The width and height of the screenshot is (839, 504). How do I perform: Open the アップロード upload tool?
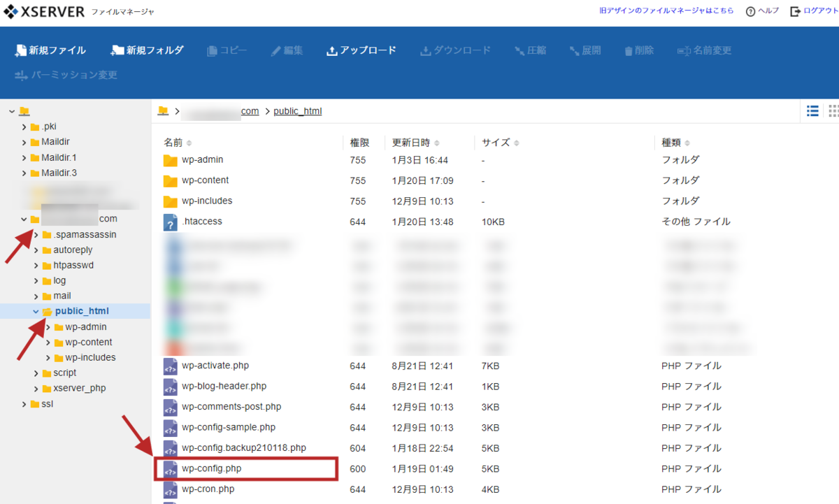coord(361,50)
